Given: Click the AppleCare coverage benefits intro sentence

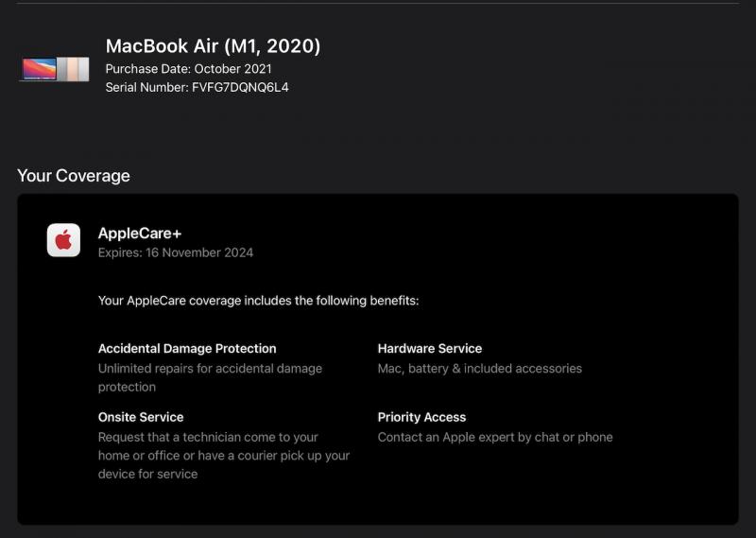Looking at the screenshot, I should (258, 301).
